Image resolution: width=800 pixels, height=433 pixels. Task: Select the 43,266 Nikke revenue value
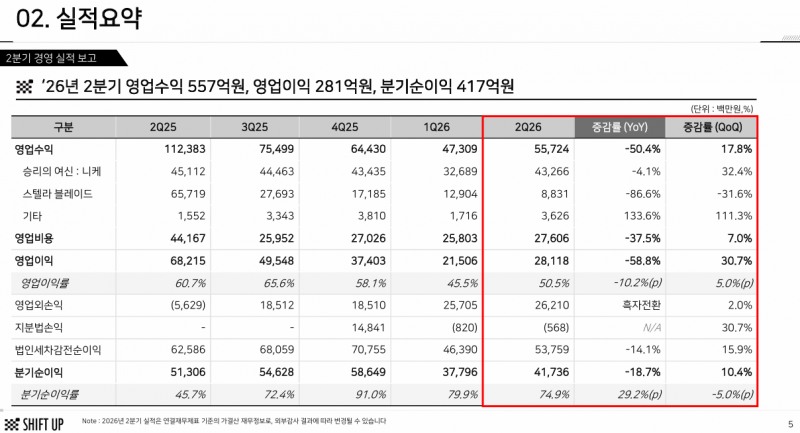552,171
